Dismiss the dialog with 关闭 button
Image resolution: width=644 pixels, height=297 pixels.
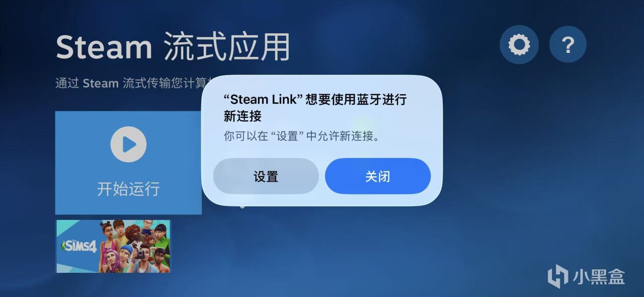(378, 176)
